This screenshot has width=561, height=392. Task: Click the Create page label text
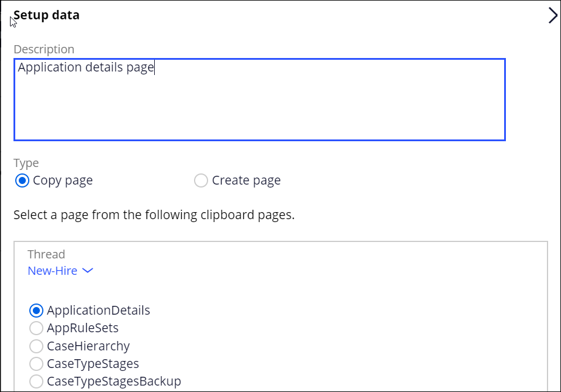246,180
